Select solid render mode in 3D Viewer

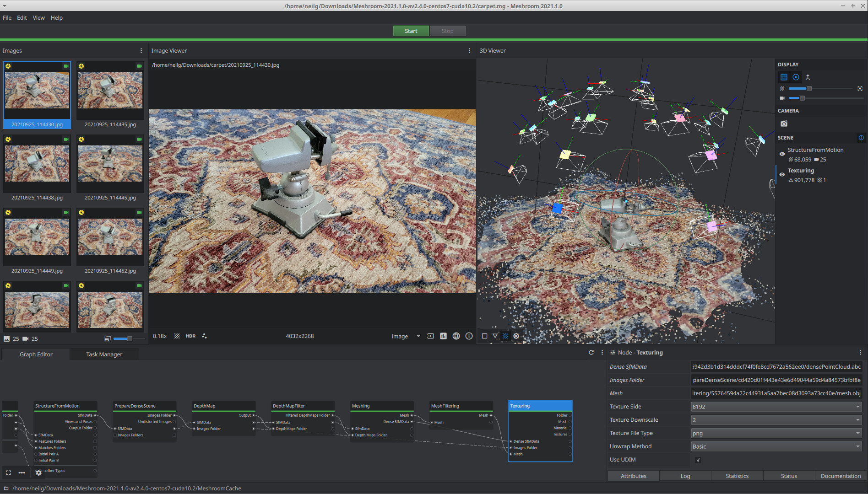(484, 336)
